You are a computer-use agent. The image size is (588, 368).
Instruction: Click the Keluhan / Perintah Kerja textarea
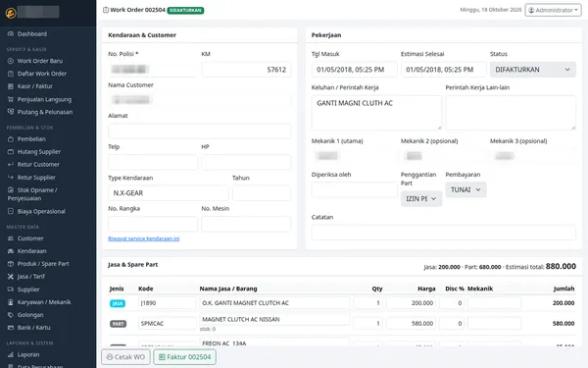tap(376, 113)
